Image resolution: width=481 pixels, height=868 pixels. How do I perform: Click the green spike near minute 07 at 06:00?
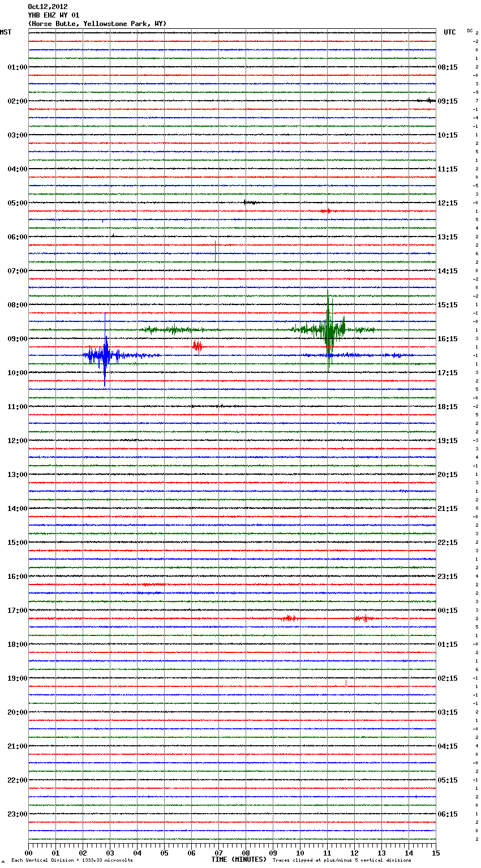coord(216,251)
